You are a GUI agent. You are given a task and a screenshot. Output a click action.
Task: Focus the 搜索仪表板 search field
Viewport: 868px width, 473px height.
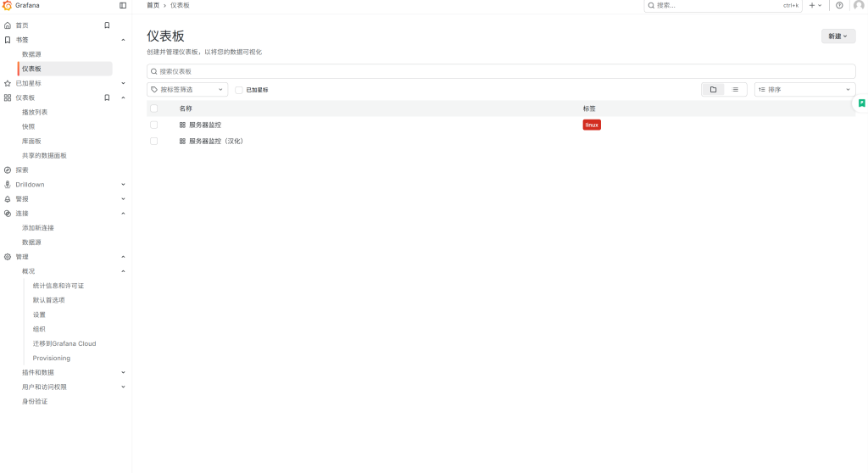(x=500, y=71)
